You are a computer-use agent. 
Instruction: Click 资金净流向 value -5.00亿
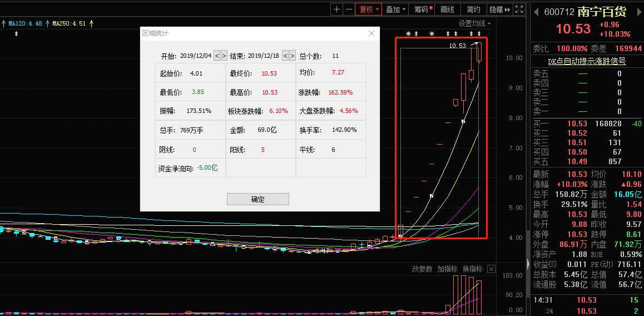207,167
